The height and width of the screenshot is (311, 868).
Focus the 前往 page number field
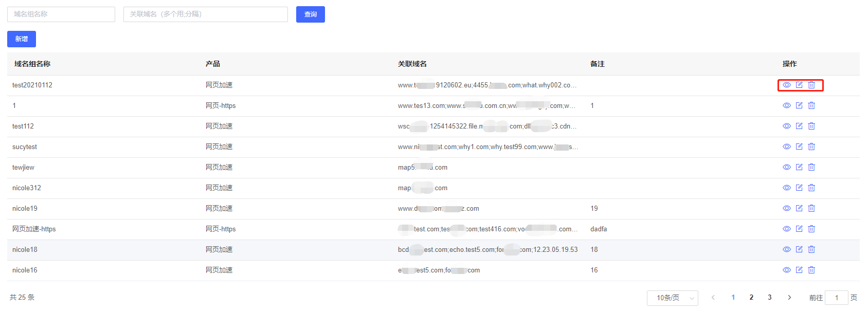pyautogui.click(x=837, y=298)
